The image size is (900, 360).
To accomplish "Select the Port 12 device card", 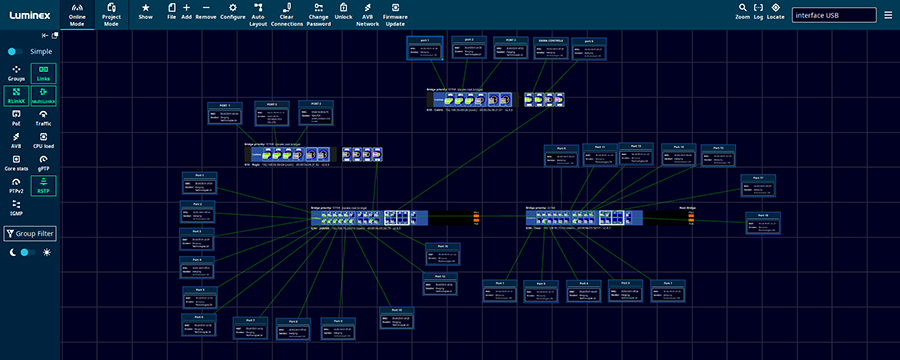I will pos(440,284).
